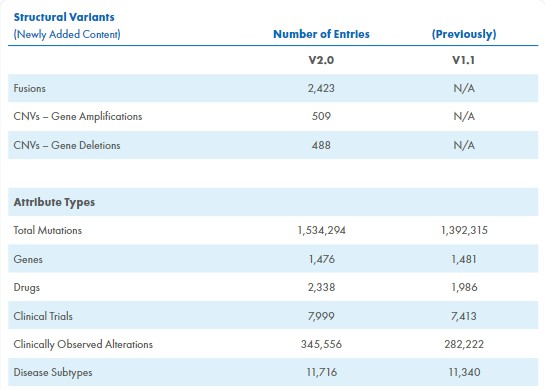
Task: Click the Attribute Types section header
Action: (x=54, y=202)
